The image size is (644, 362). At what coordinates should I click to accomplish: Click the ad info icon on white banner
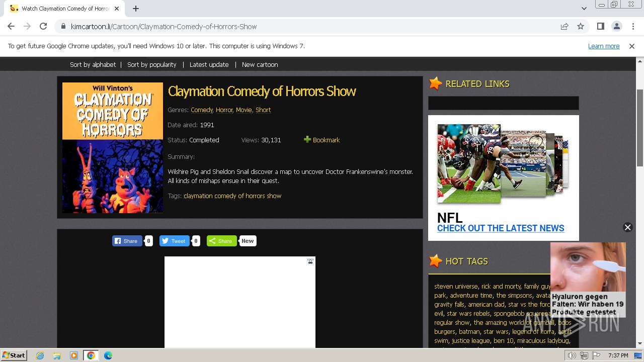[x=310, y=261]
